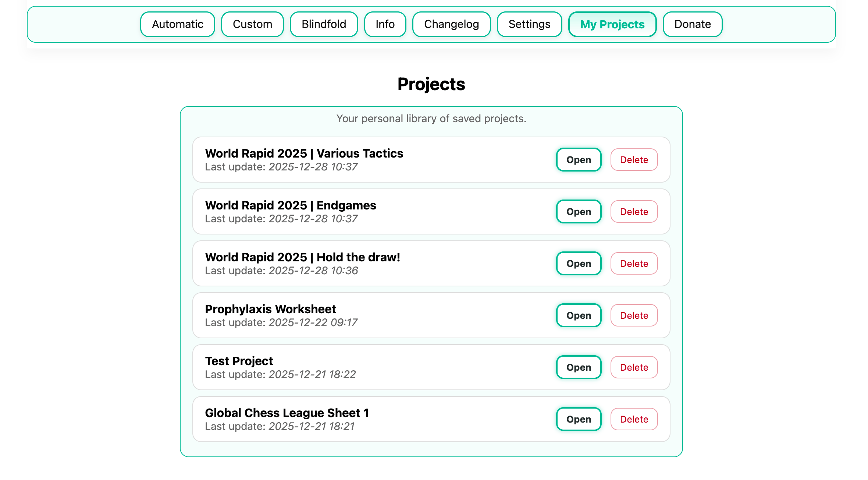Open Global Chess League Sheet 1
868x480 pixels.
[x=579, y=419]
